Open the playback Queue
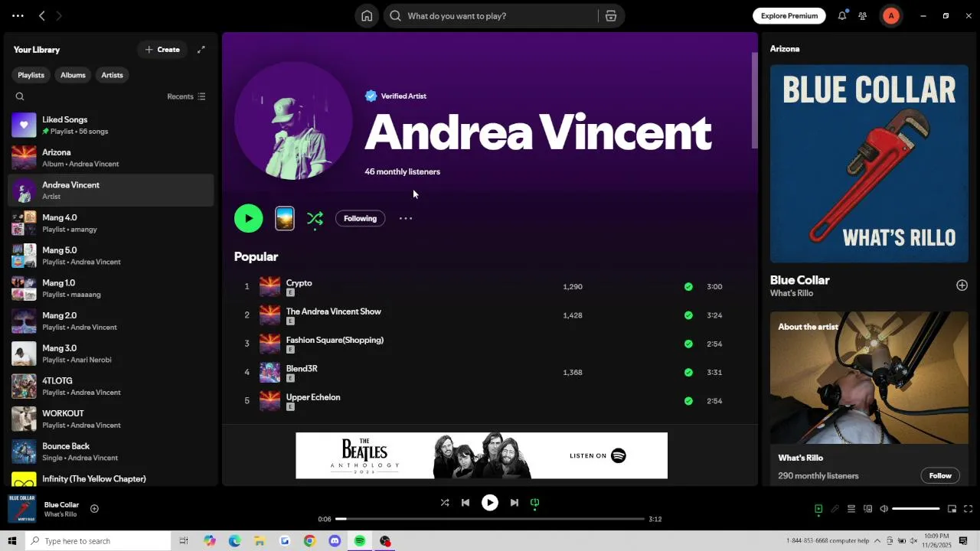The width and height of the screenshot is (980, 551). [851, 509]
